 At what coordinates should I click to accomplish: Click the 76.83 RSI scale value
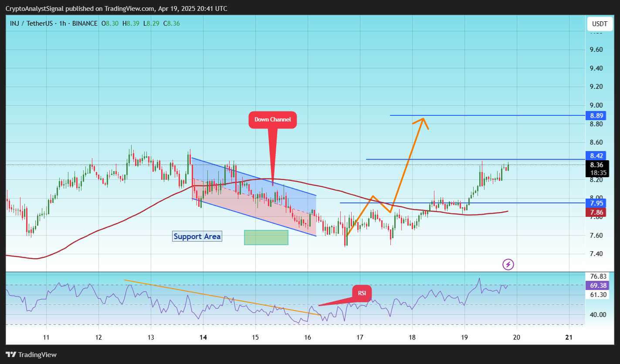(598, 276)
